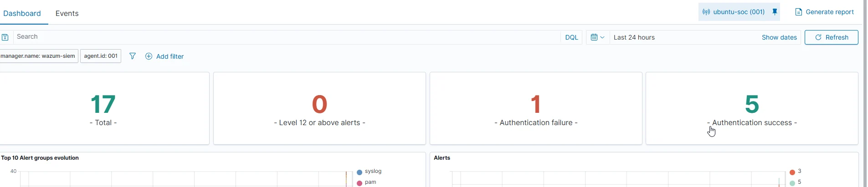
Task: Open the ubuntu-soc (001) agent selector
Action: [x=739, y=12]
